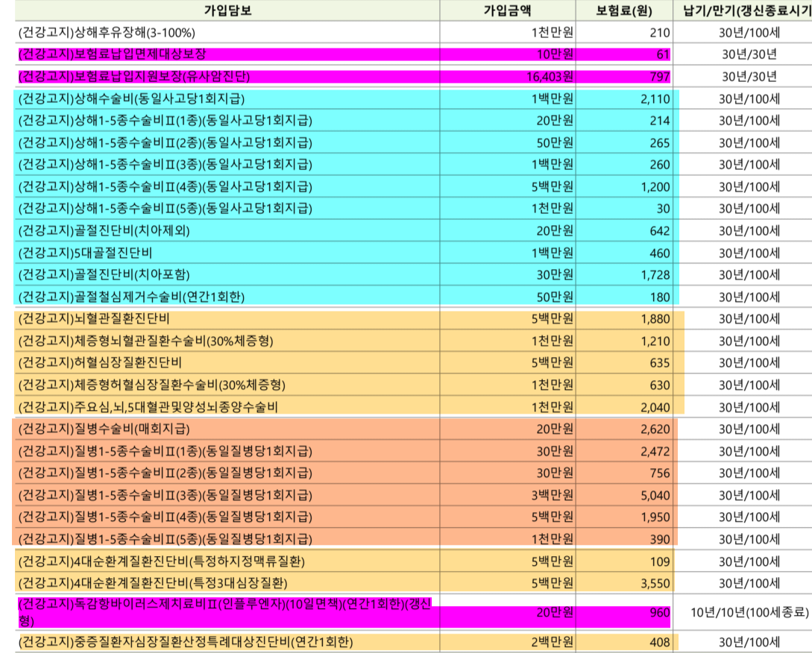Click the 16,403원 coverage amount
The height and width of the screenshot is (653, 812).
click(x=550, y=77)
